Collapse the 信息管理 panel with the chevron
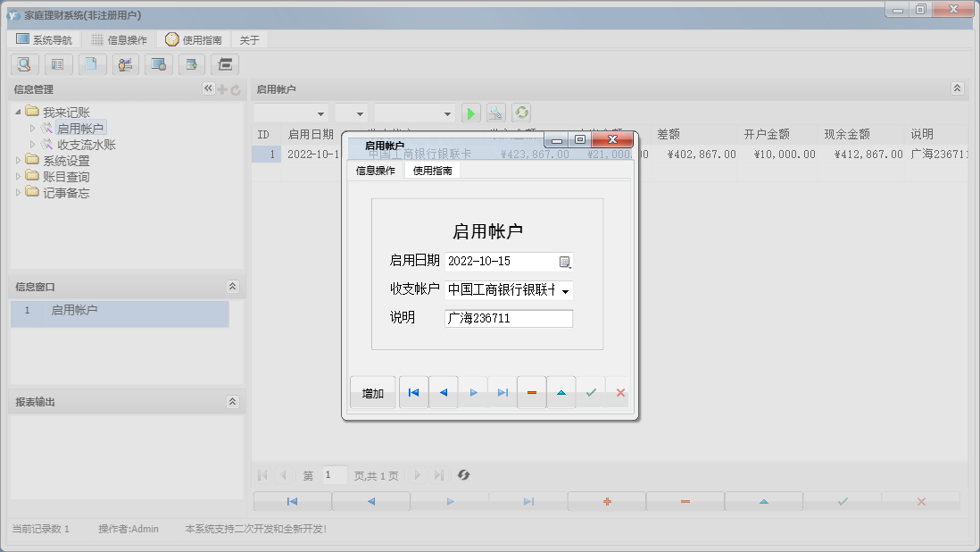 [207, 88]
